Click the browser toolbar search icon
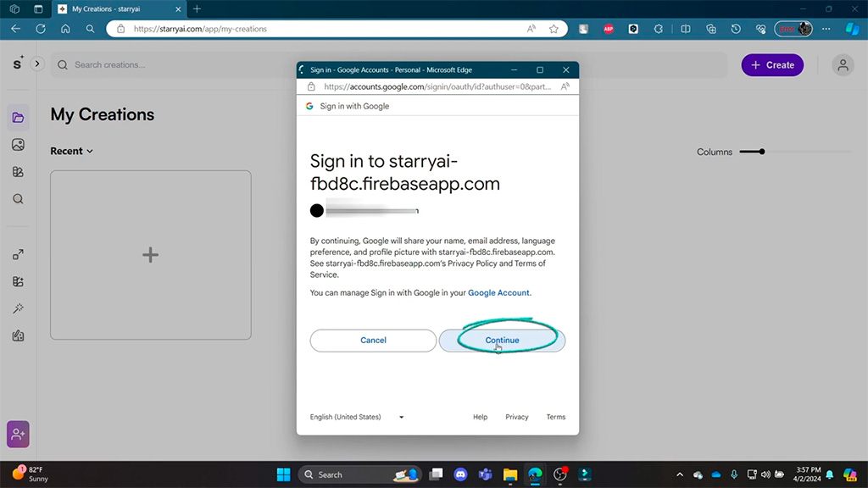This screenshot has height=488, width=868. pos(90,29)
